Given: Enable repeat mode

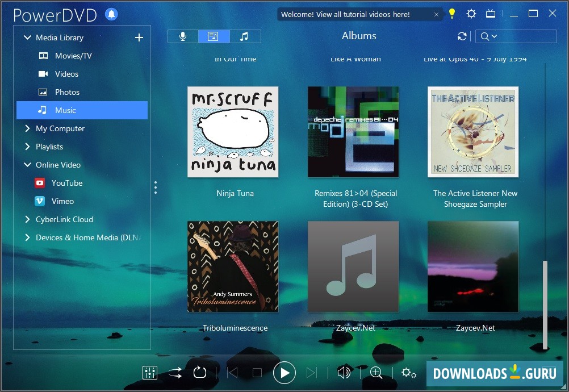Looking at the screenshot, I should pos(199,373).
